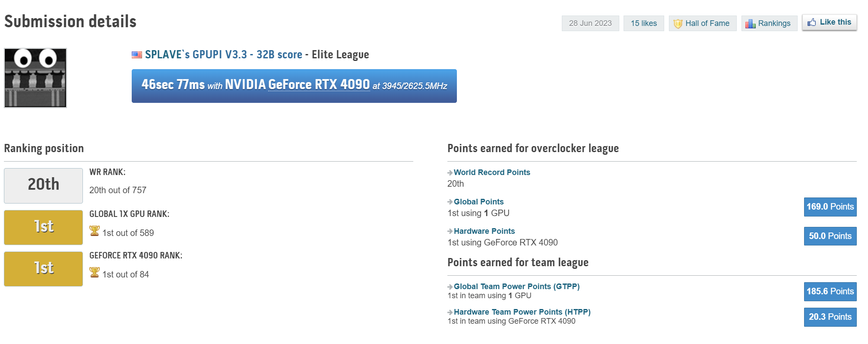
Task: Click the arrow icon before Global Points
Action: click(x=450, y=202)
